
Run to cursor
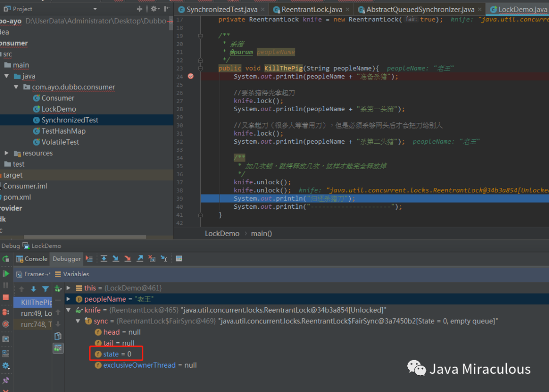pos(164,259)
